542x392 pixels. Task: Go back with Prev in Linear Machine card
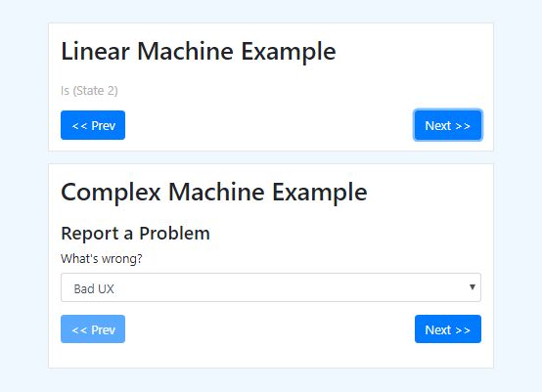click(93, 125)
